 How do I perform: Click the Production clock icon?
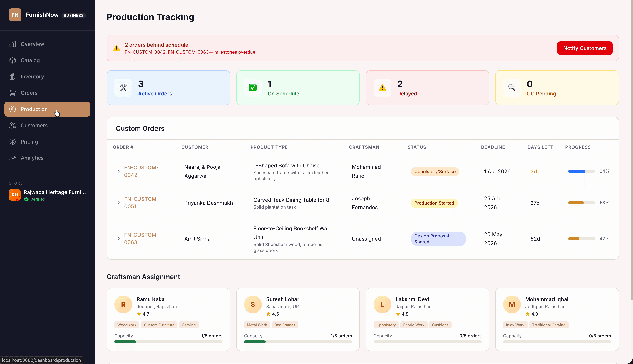(x=13, y=109)
